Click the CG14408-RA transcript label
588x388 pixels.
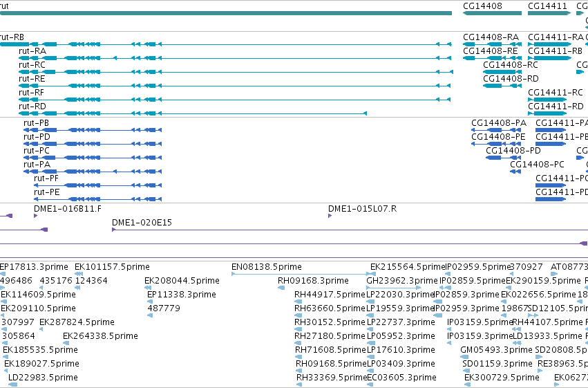click(x=491, y=37)
